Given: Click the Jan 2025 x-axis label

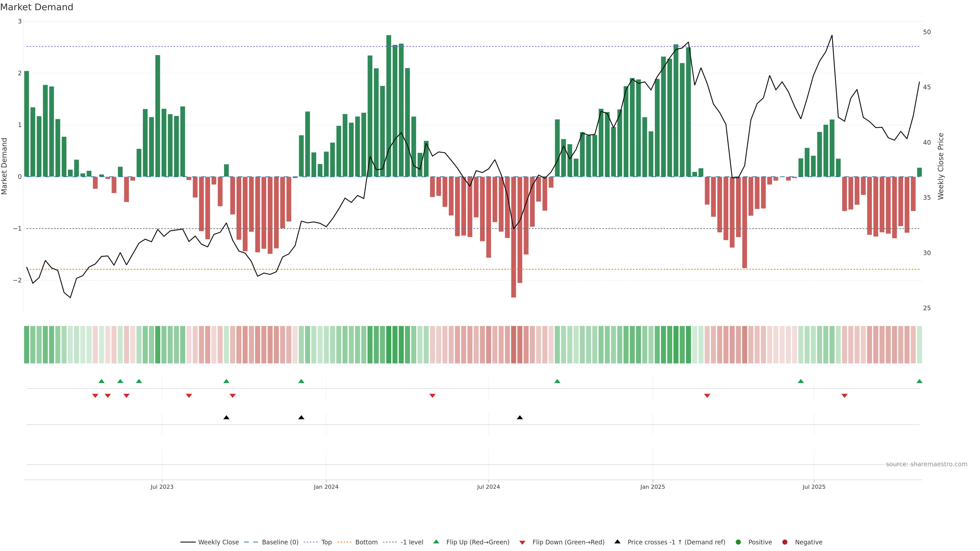Looking at the screenshot, I should pyautogui.click(x=653, y=487).
